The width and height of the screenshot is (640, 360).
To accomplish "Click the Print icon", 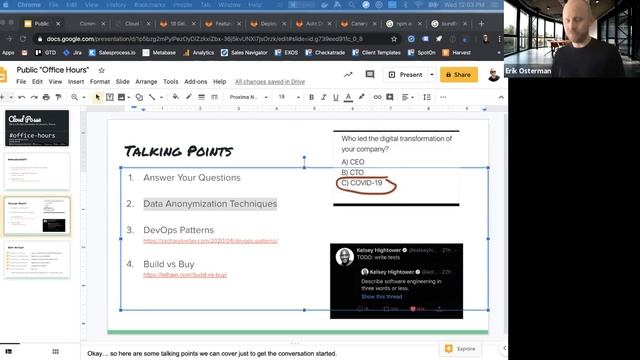I will pos(46,97).
